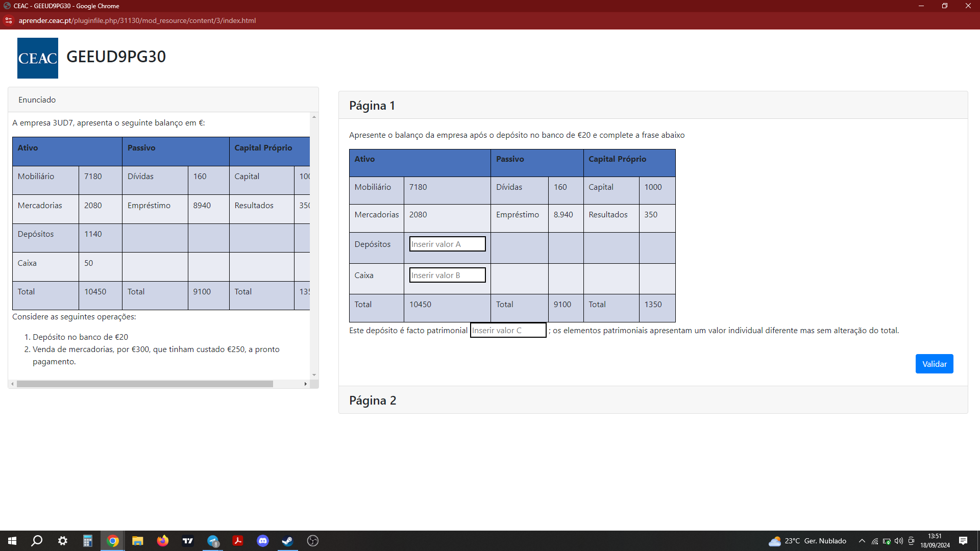Open network status tray icon

[x=875, y=541]
